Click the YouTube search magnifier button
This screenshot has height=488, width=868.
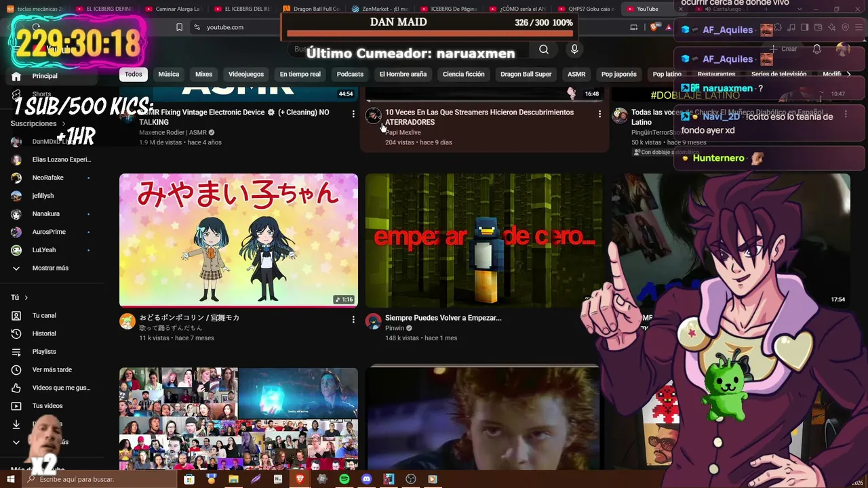(544, 49)
